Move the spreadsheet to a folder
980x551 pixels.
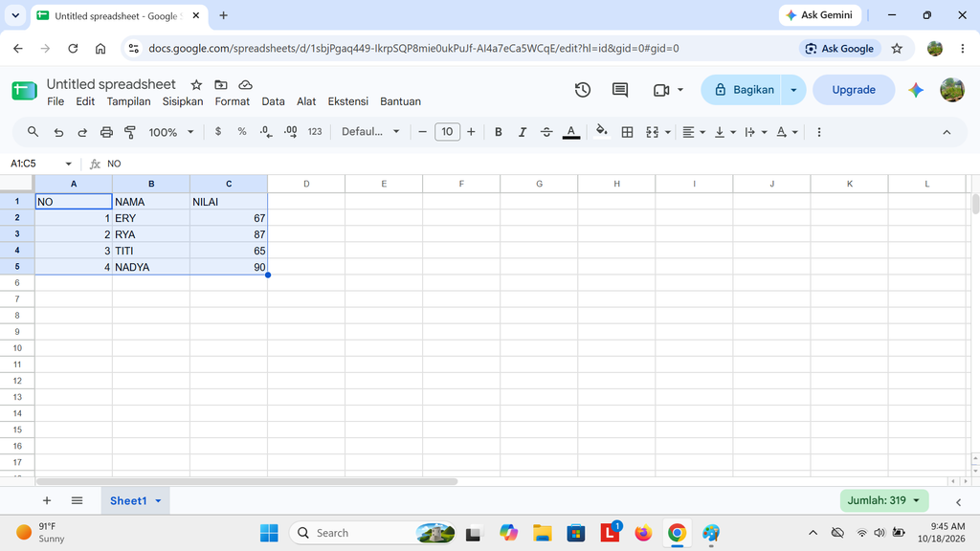(221, 84)
